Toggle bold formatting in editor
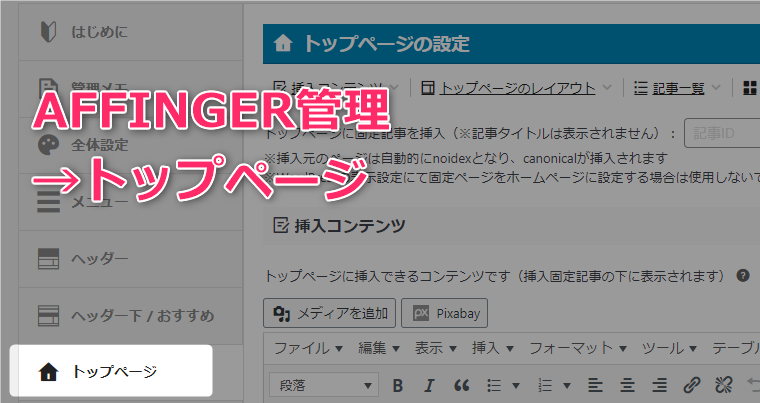This screenshot has height=403, width=760. click(398, 386)
